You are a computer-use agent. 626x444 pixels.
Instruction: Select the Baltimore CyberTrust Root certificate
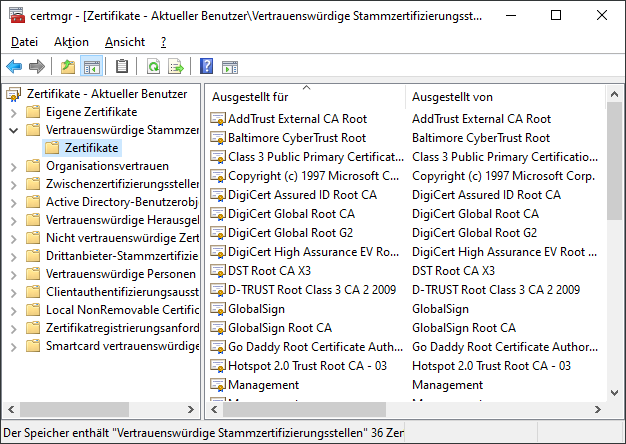tap(296, 138)
